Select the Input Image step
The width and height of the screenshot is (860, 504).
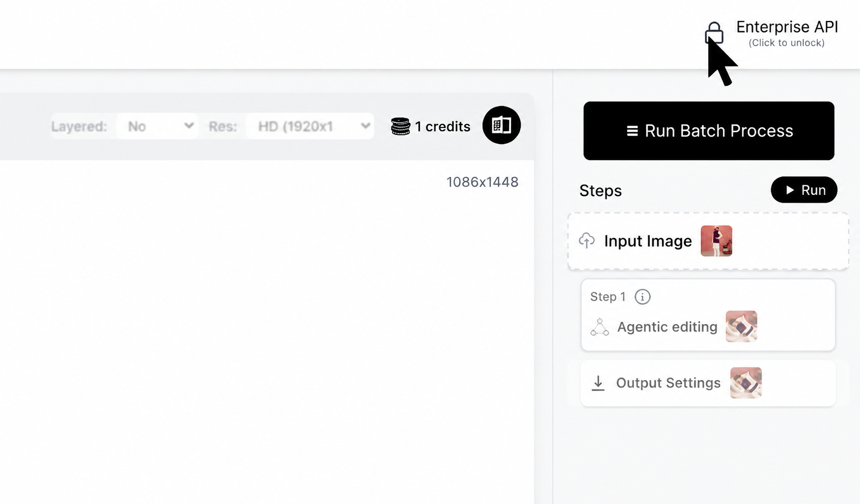coord(708,241)
